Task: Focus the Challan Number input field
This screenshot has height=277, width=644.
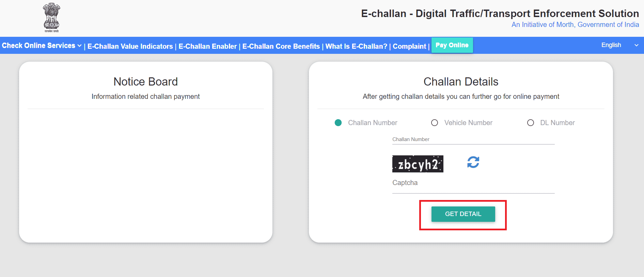Action: pos(473,139)
